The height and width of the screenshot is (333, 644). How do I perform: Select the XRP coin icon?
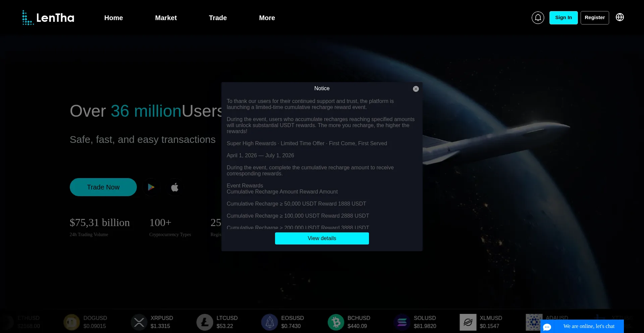click(139, 322)
